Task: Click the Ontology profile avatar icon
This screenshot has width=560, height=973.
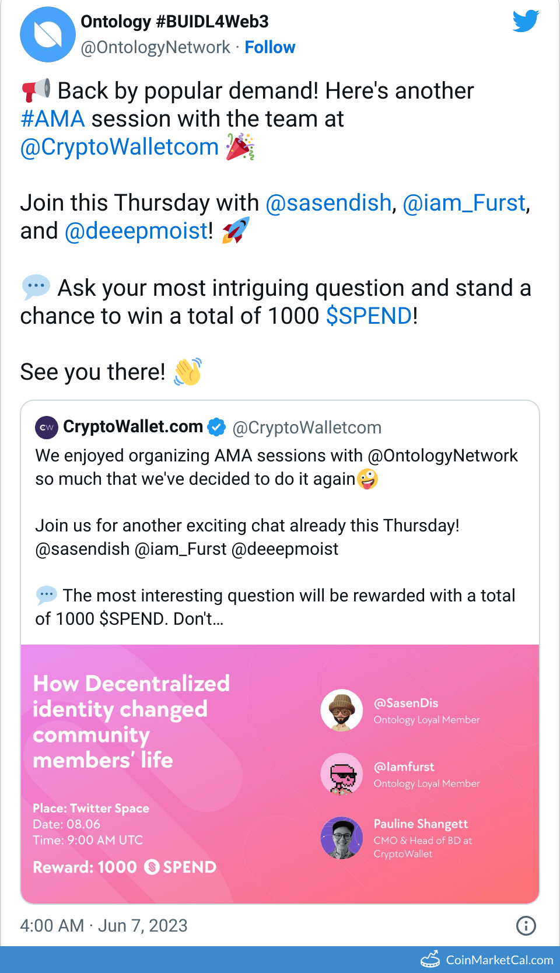Action: point(48,34)
